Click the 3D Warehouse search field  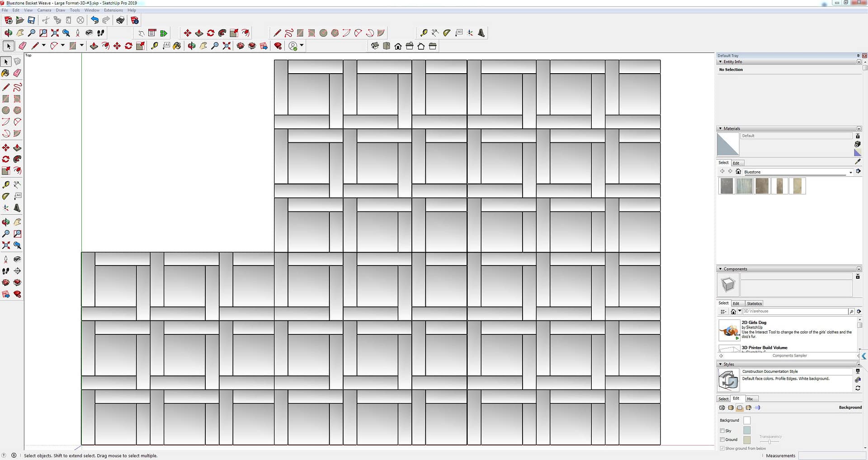[x=795, y=311]
